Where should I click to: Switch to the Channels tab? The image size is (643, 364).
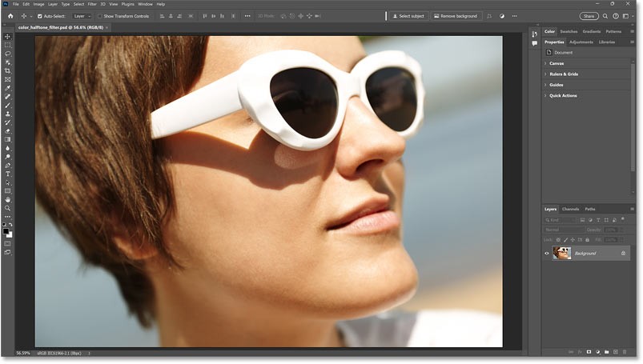[570, 209]
